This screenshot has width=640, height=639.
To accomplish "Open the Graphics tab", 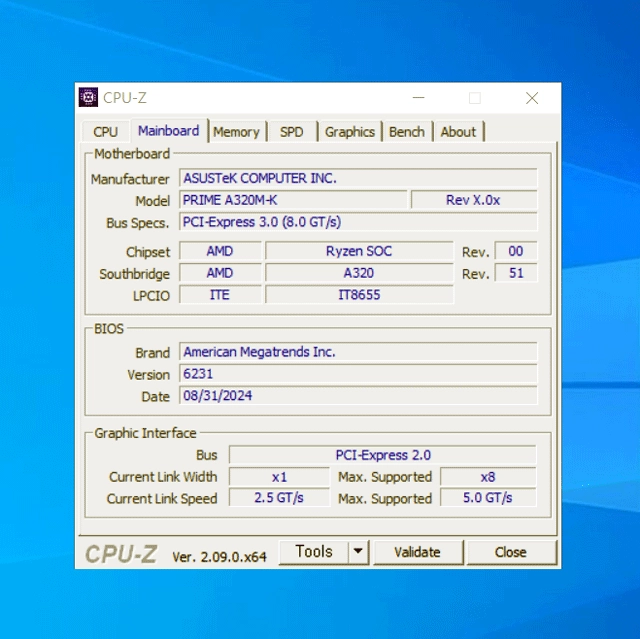I will pos(350,132).
